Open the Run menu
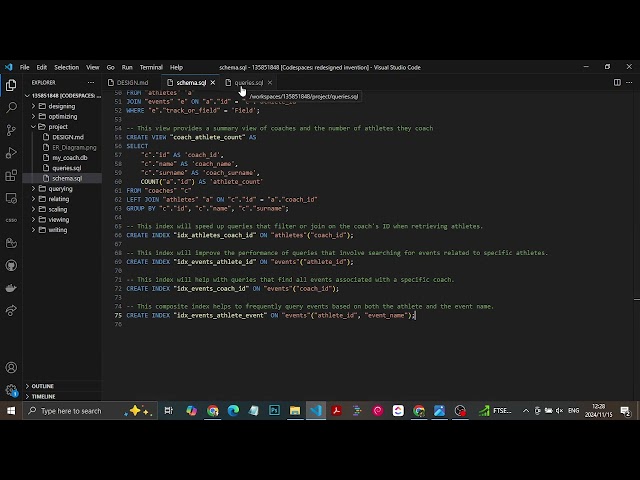 [x=127, y=67]
